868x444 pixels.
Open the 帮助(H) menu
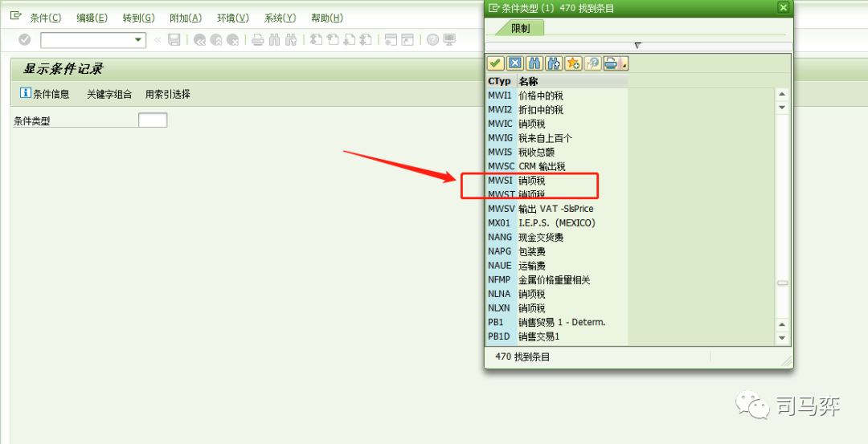click(x=326, y=18)
